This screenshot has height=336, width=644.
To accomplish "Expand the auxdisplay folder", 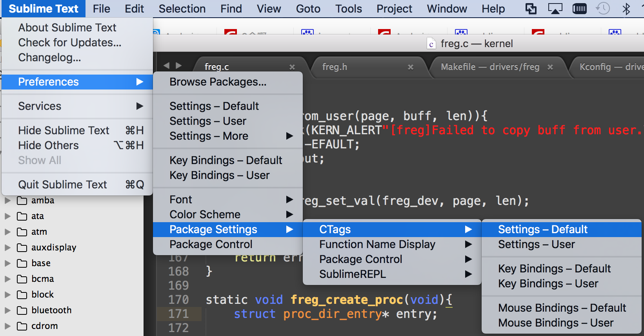I will pos(7,248).
